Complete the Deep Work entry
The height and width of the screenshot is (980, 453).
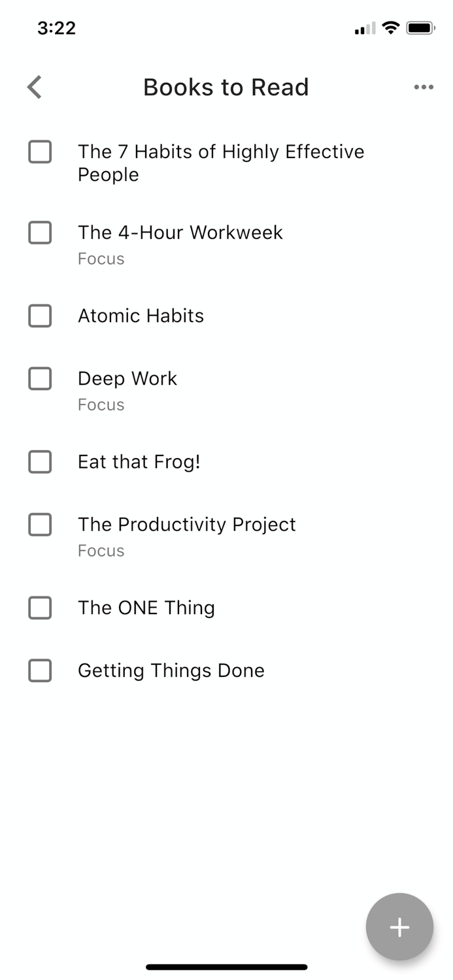[x=40, y=378]
